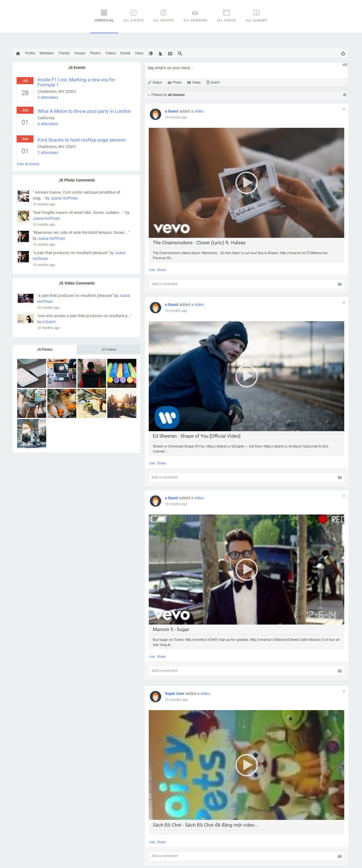Expand options for the Chainsmokers post
The width and height of the screenshot is (362, 868).
[x=343, y=109]
